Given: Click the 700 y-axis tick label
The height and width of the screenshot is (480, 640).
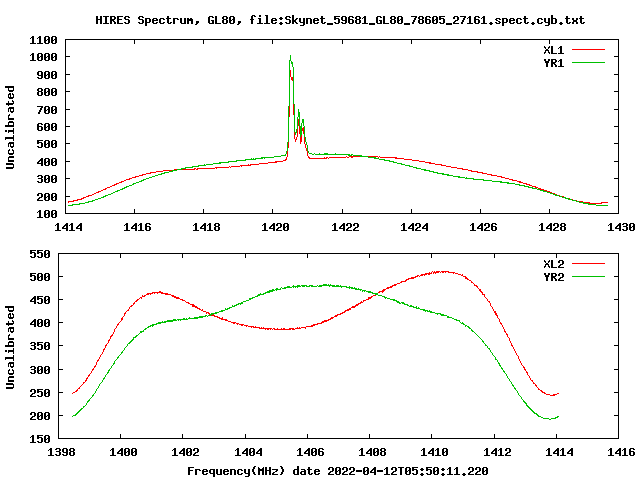Looking at the screenshot, I should pyautogui.click(x=47, y=109).
